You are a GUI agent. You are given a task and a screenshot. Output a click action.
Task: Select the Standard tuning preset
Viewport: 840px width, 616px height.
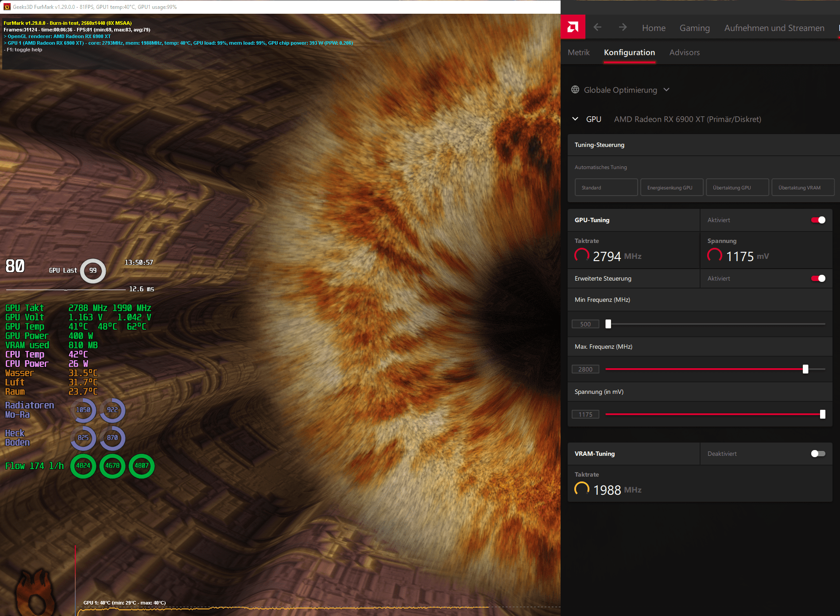pos(606,188)
